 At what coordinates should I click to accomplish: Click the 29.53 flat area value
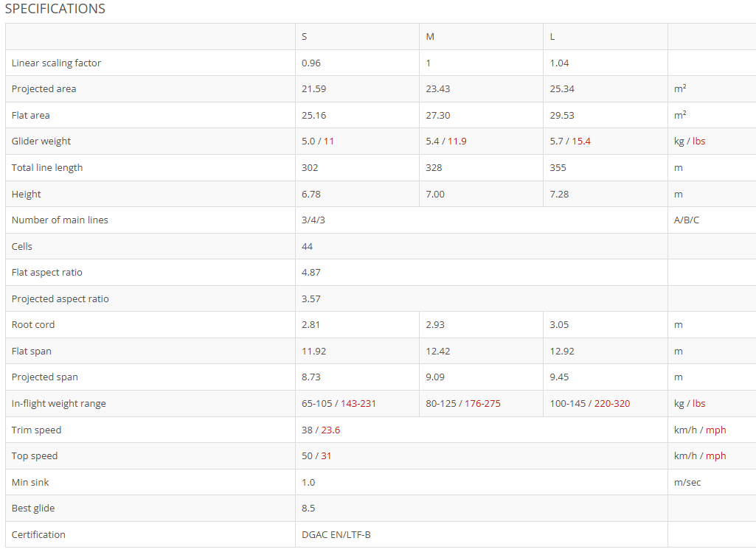click(x=562, y=116)
